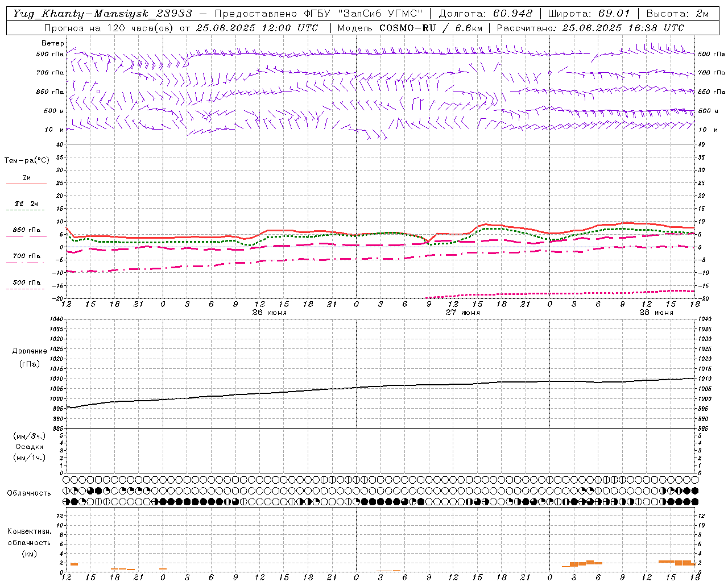The image size is (728, 582).
Task: Click calculation time 25.06.2025 16:38 UTC
Action: (x=623, y=28)
